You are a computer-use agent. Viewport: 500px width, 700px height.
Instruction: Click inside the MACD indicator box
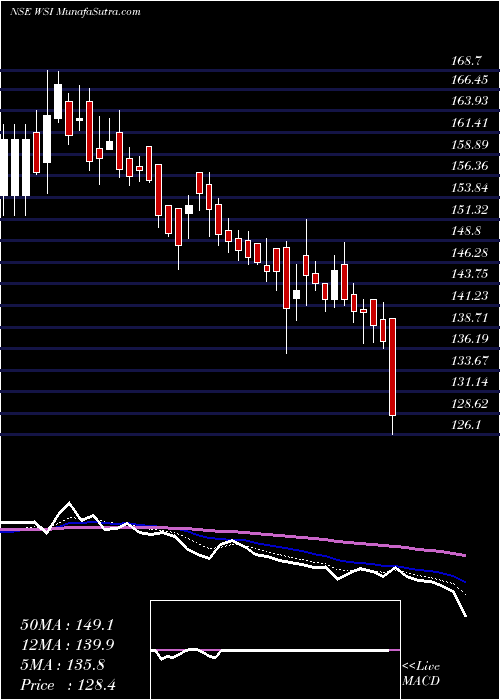tap(275, 650)
